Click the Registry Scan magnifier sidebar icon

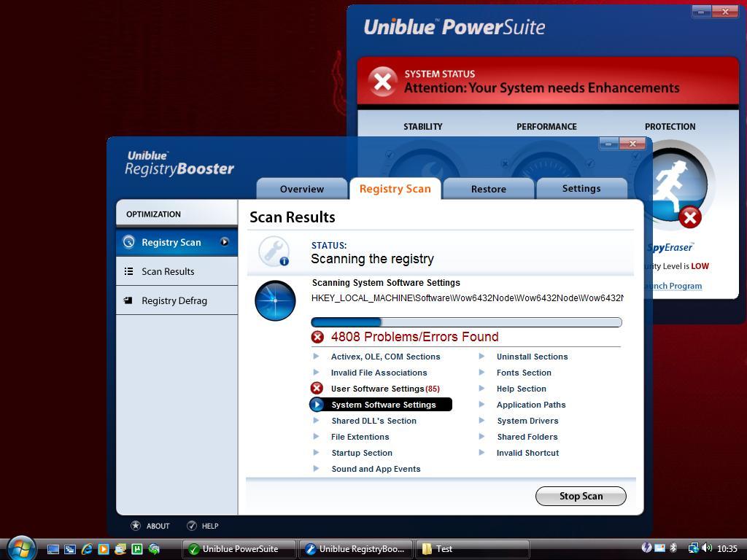[x=128, y=242]
